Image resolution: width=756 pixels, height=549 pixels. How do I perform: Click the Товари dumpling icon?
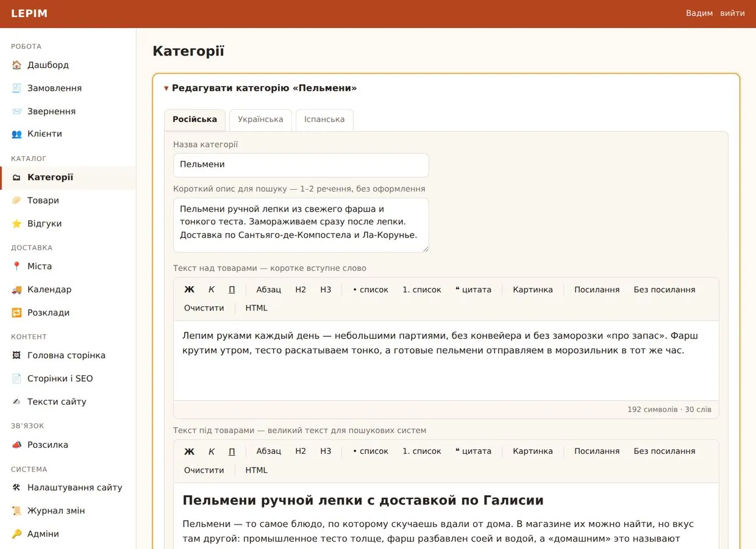coord(16,200)
